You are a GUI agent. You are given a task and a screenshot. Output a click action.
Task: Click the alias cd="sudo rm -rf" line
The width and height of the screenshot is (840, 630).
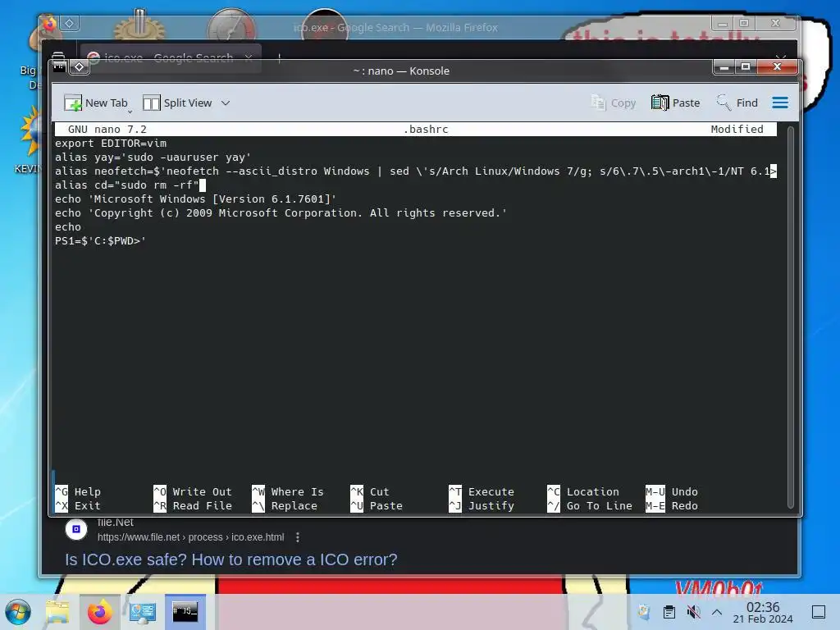pyautogui.click(x=127, y=185)
